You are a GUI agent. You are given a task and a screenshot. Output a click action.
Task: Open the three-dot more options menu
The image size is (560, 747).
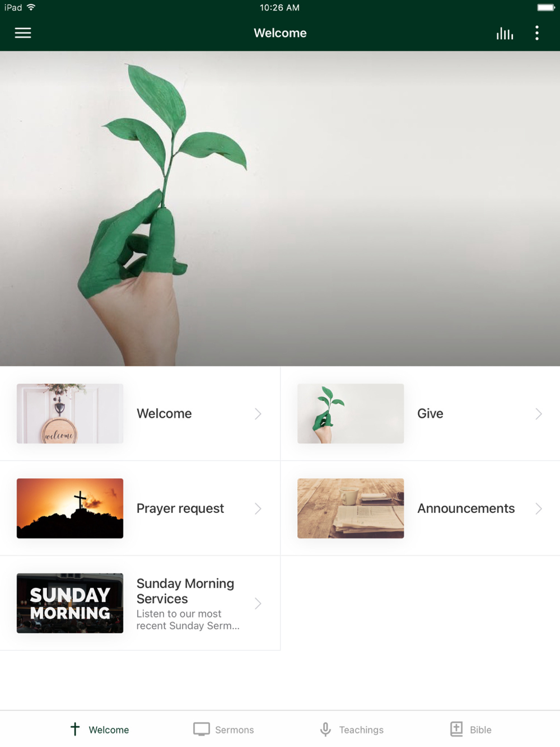[x=537, y=33]
